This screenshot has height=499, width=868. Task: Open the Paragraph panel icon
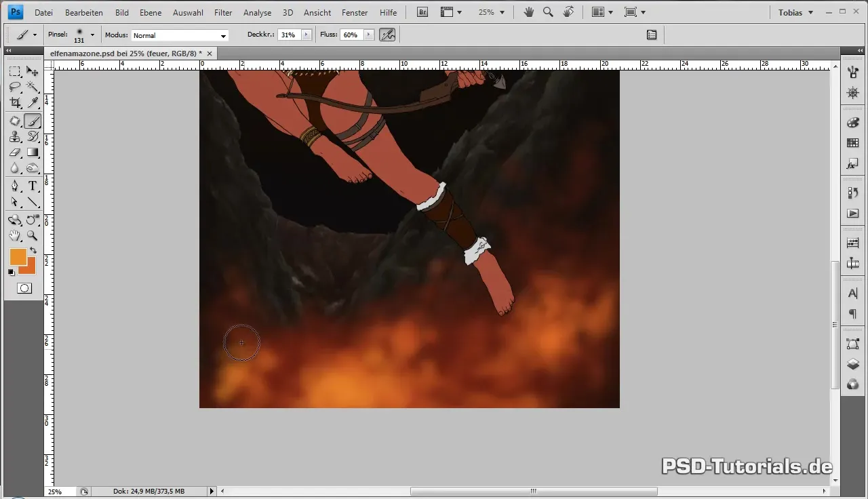coord(853,314)
